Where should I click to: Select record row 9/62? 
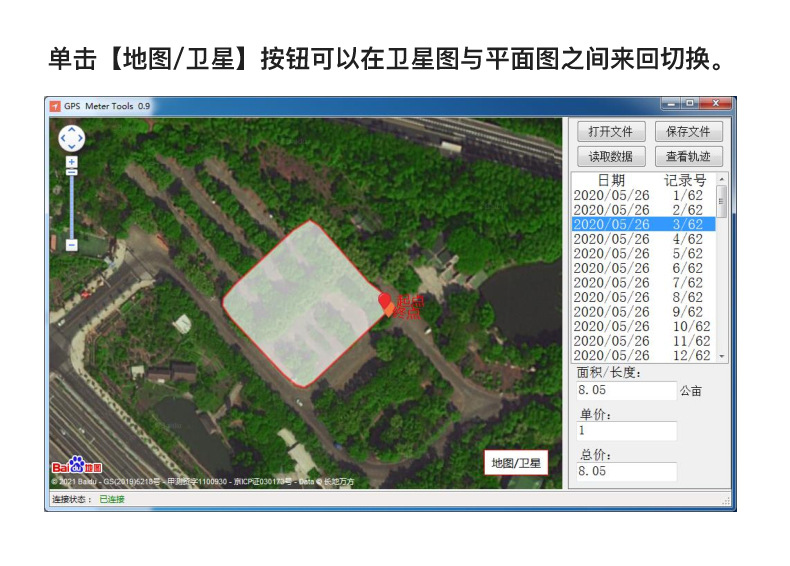pyautogui.click(x=643, y=311)
